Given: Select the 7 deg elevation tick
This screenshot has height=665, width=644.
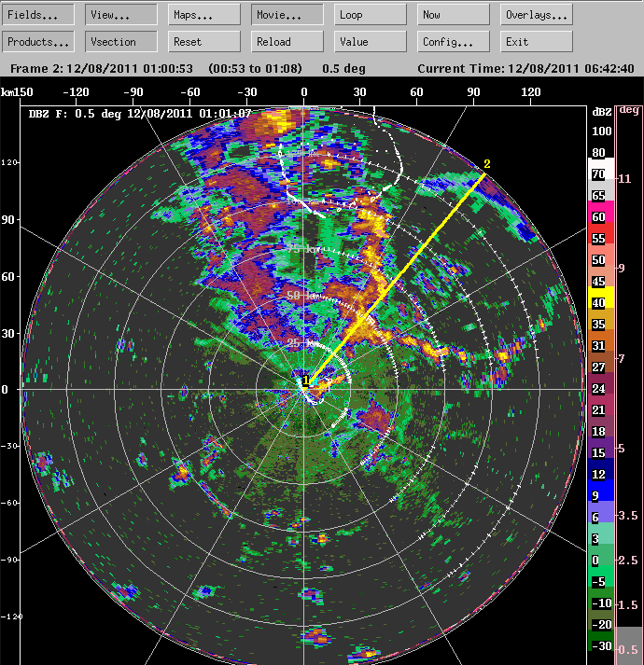Looking at the screenshot, I should (x=621, y=359).
